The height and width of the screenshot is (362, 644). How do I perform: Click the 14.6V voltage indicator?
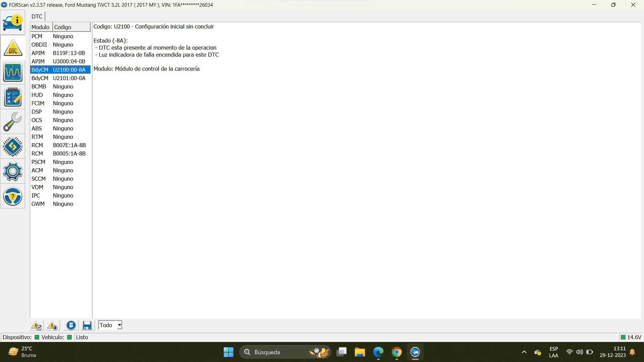click(631, 337)
